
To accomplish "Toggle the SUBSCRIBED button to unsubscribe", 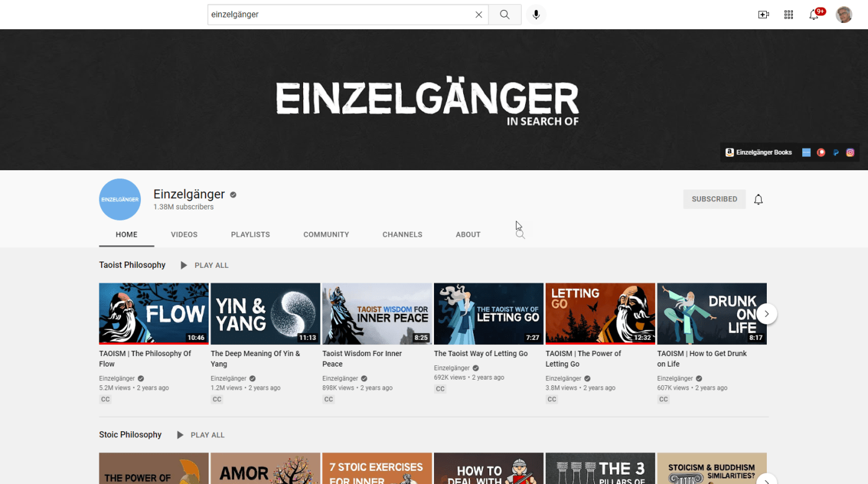I will click(714, 199).
